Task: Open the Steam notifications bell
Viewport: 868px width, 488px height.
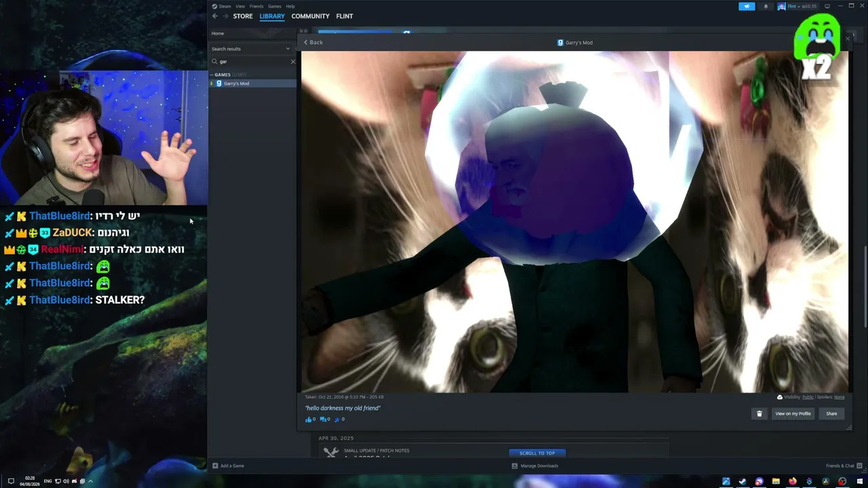Action: pos(766,7)
